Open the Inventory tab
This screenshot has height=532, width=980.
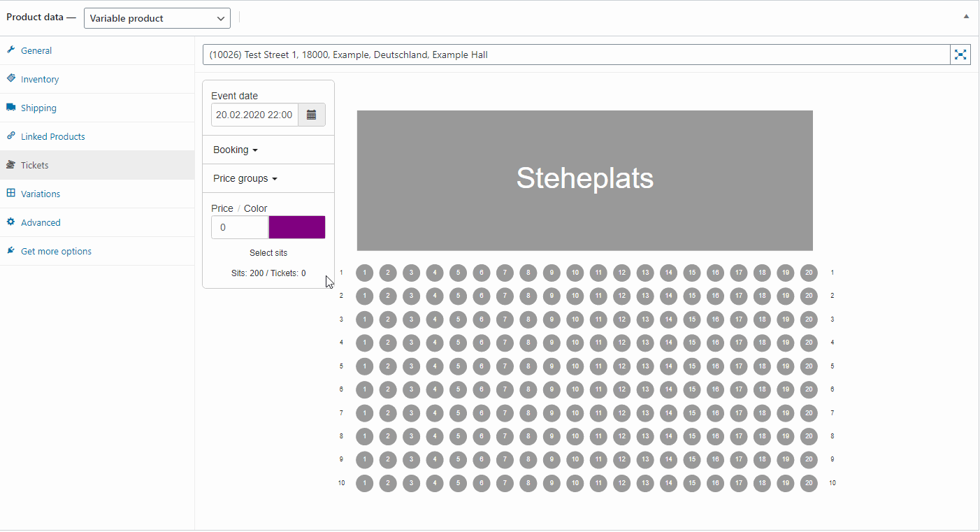pyautogui.click(x=97, y=79)
